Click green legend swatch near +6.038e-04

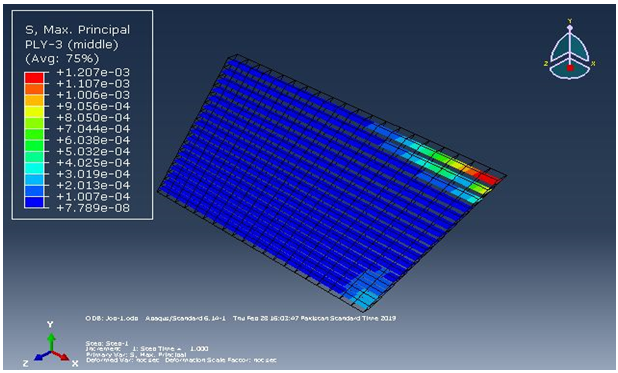tap(34, 134)
